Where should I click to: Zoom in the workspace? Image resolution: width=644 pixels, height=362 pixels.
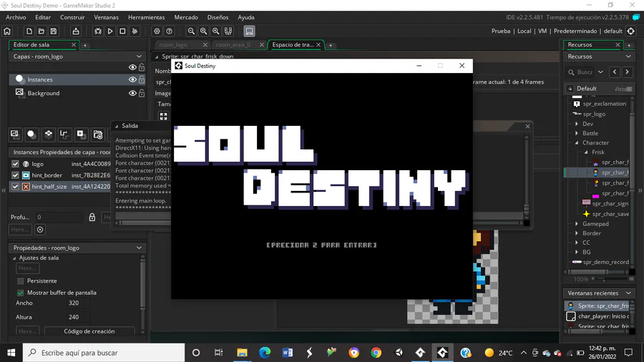pos(215,31)
